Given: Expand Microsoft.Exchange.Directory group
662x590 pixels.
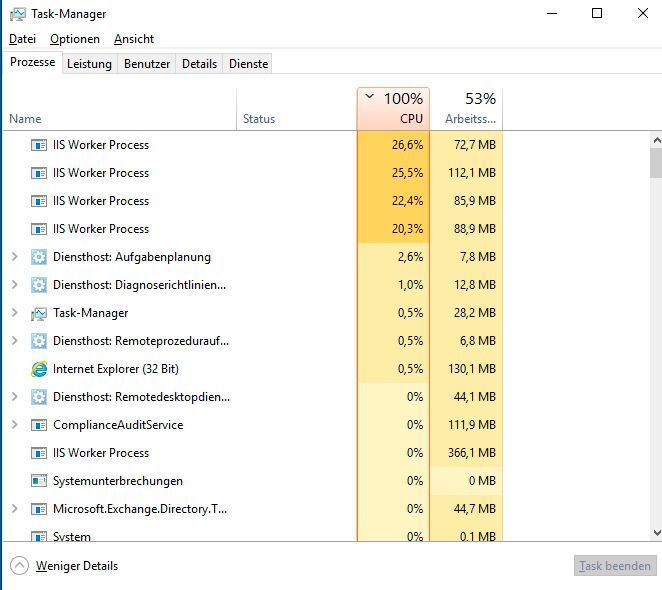Looking at the screenshot, I should [x=14, y=508].
